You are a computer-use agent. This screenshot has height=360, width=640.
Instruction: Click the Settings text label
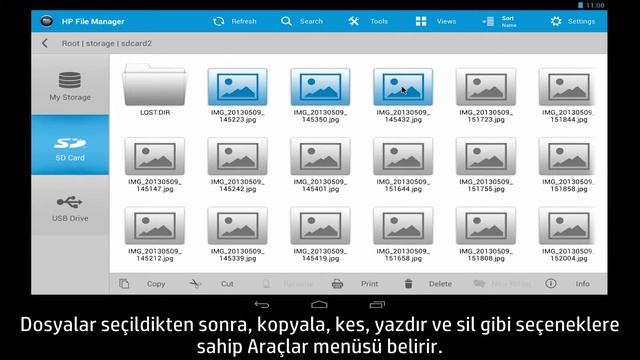581,21
